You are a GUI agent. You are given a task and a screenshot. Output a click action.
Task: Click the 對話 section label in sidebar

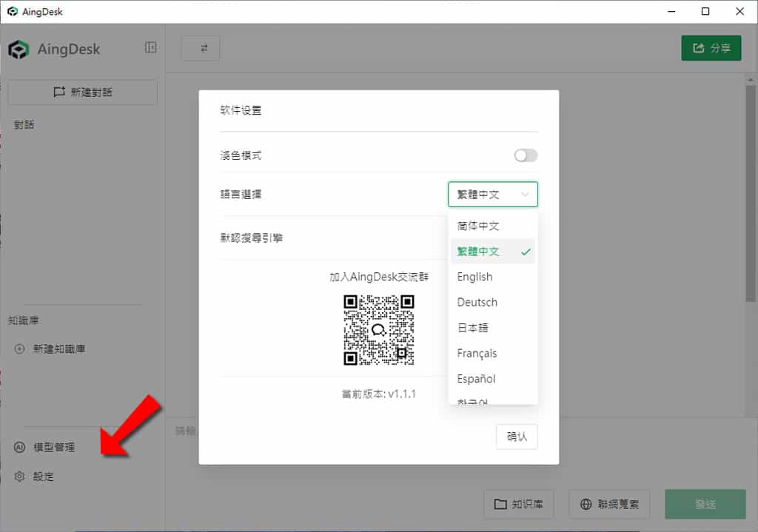24,124
